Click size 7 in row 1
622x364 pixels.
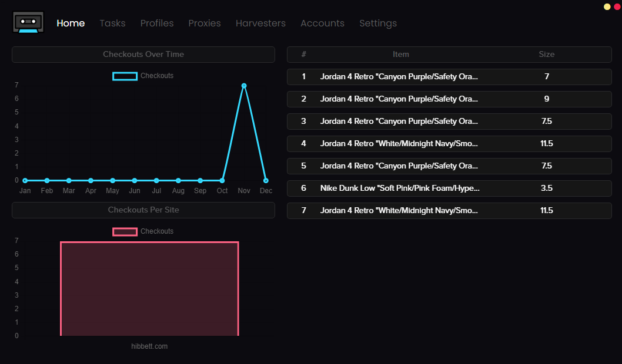[547, 77]
